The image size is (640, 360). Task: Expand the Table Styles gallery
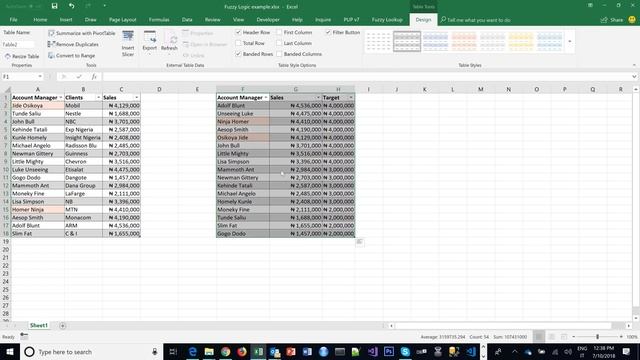click(570, 42)
